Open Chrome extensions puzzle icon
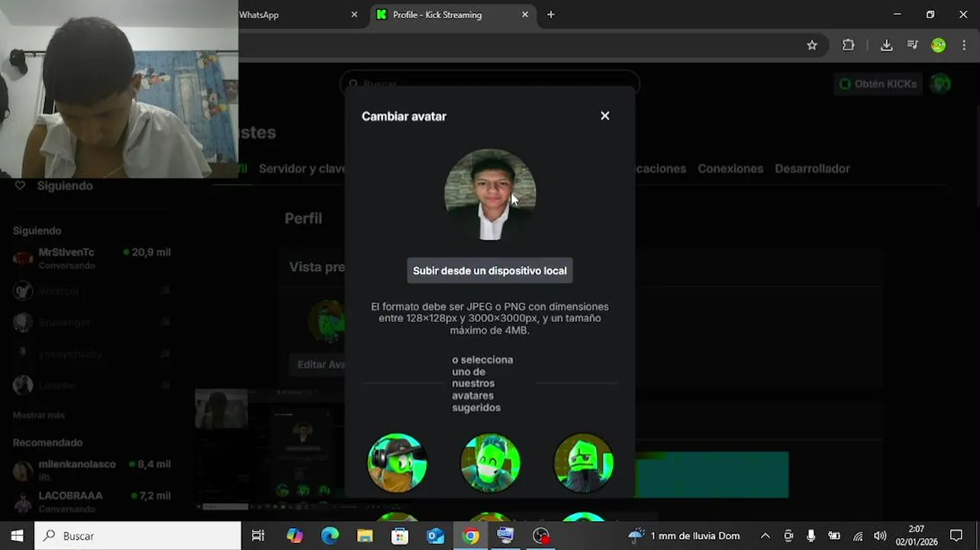This screenshot has width=980, height=550. (x=848, y=45)
